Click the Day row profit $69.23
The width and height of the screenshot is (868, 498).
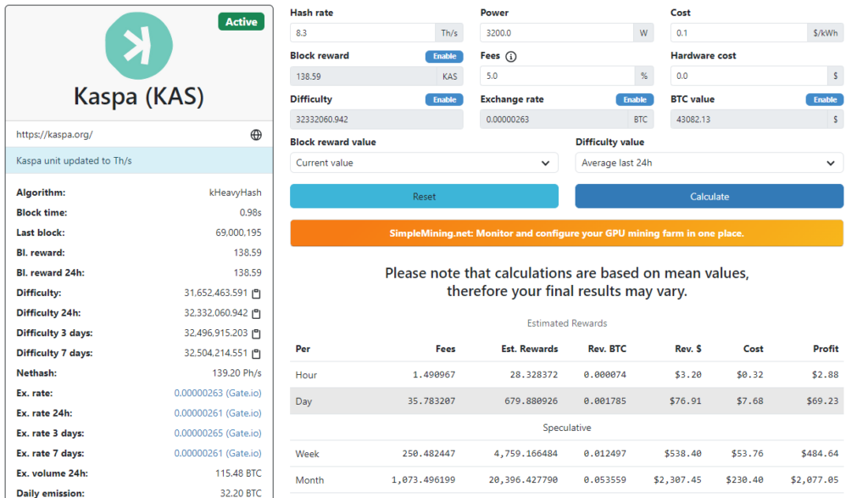822,400
